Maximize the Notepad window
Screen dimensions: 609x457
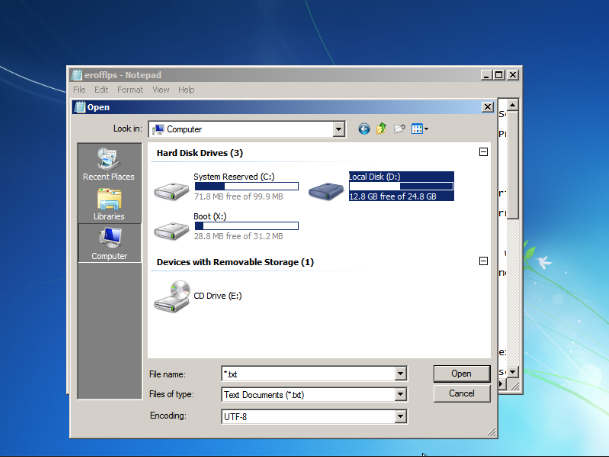pos(499,75)
